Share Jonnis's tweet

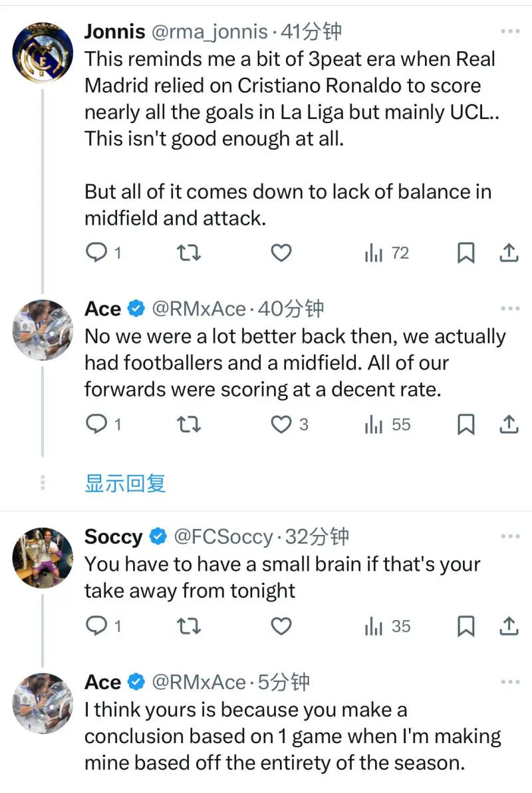coord(508,253)
